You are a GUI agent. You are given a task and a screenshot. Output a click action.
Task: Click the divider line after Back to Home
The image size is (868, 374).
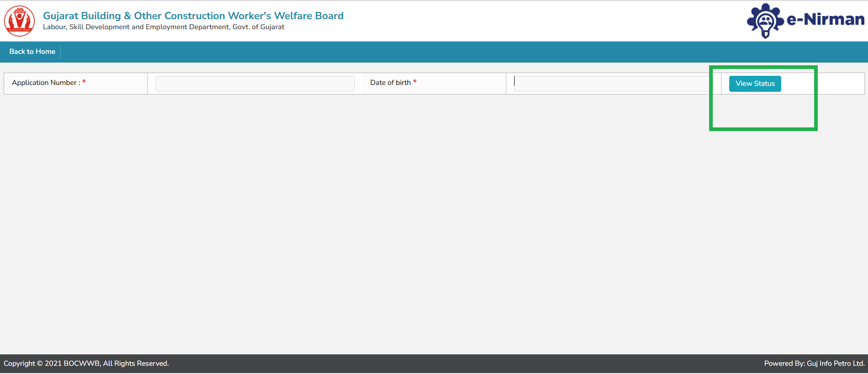(x=60, y=52)
